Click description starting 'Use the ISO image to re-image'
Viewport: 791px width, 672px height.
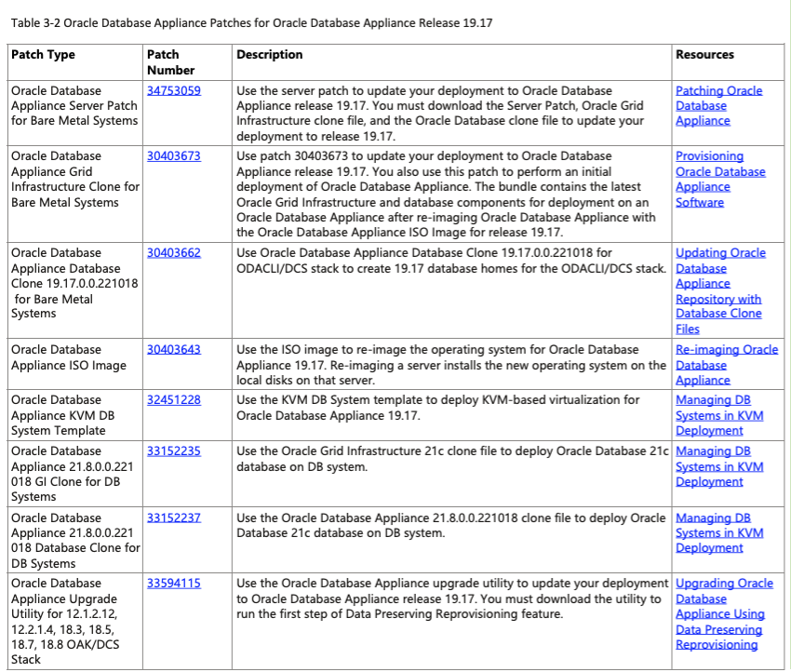(451, 365)
